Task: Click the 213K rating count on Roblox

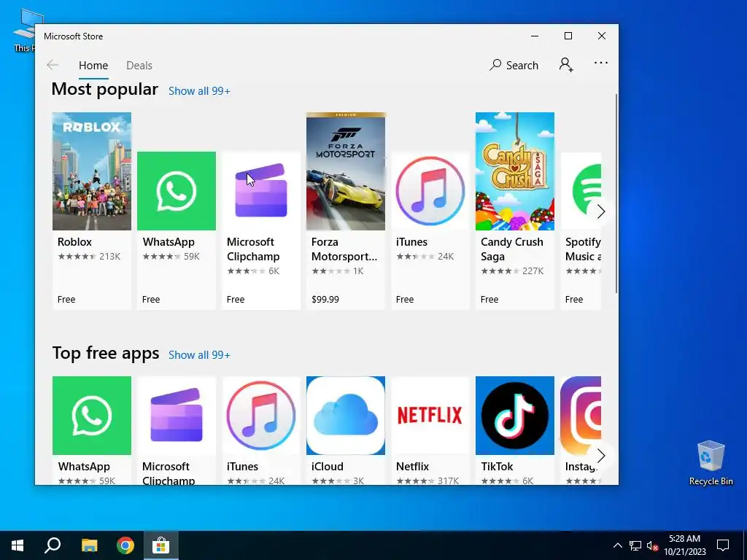Action: tap(109, 257)
